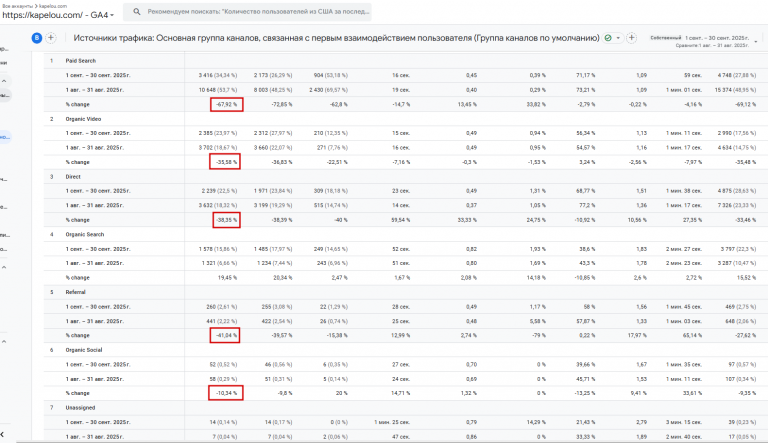Click the value 14 (0,14 %)
The height and width of the screenshot is (443, 768).
223,422
